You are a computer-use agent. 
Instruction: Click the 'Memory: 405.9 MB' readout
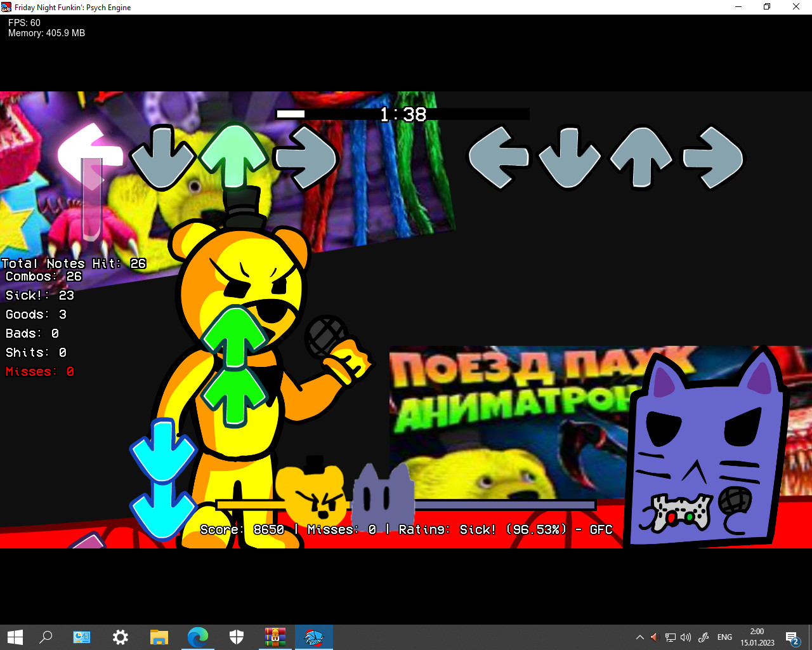click(x=46, y=33)
